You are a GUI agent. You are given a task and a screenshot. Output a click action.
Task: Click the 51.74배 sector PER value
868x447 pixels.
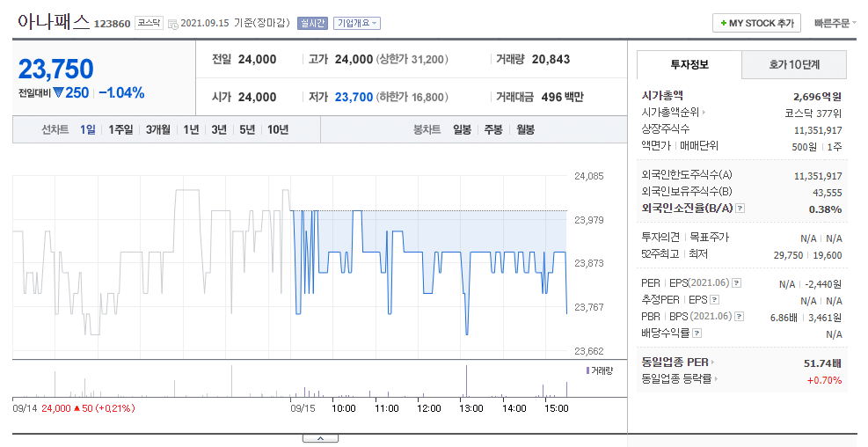822,363
